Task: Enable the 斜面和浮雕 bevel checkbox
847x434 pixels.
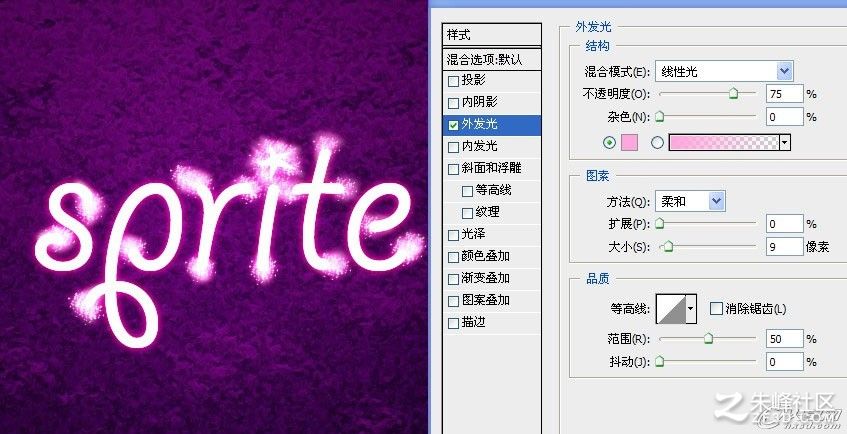Action: pos(453,170)
